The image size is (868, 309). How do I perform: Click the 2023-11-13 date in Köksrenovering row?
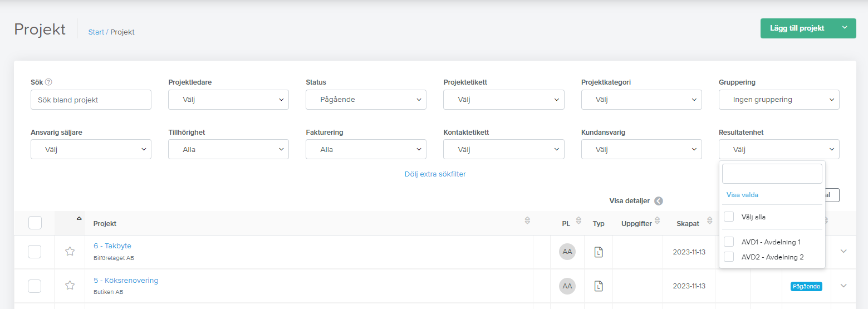689,286
